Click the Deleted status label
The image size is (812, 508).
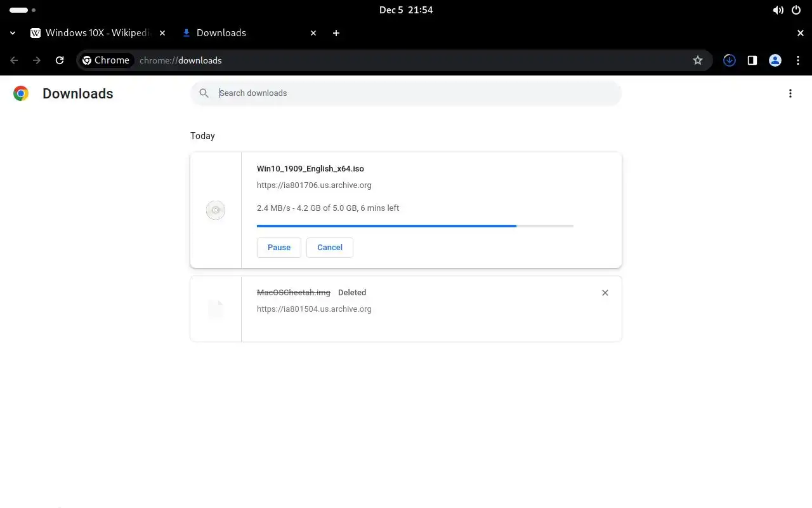click(352, 293)
